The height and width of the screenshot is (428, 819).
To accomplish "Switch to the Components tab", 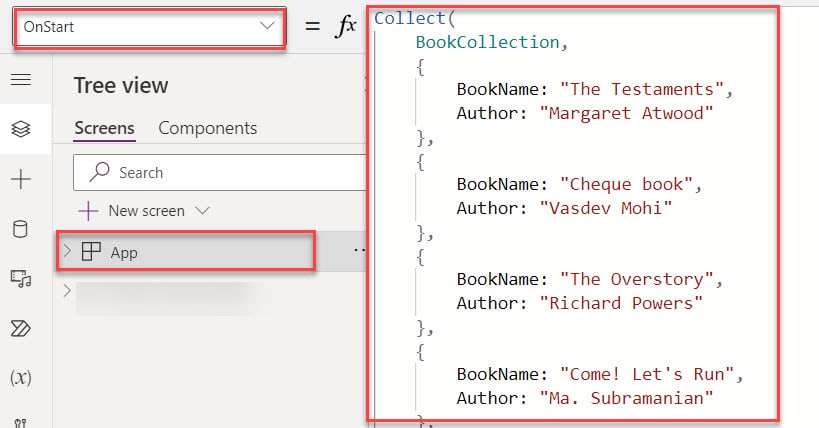I will pyautogui.click(x=207, y=128).
